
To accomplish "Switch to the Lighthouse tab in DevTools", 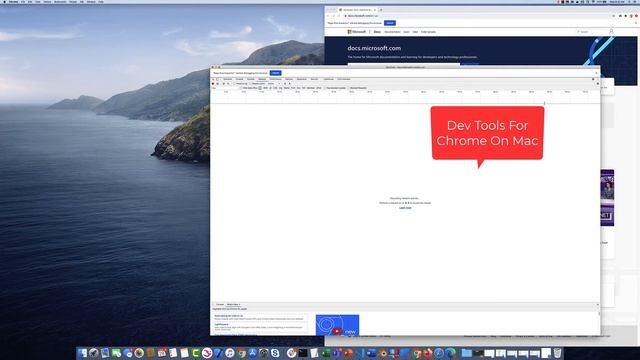I will click(329, 79).
